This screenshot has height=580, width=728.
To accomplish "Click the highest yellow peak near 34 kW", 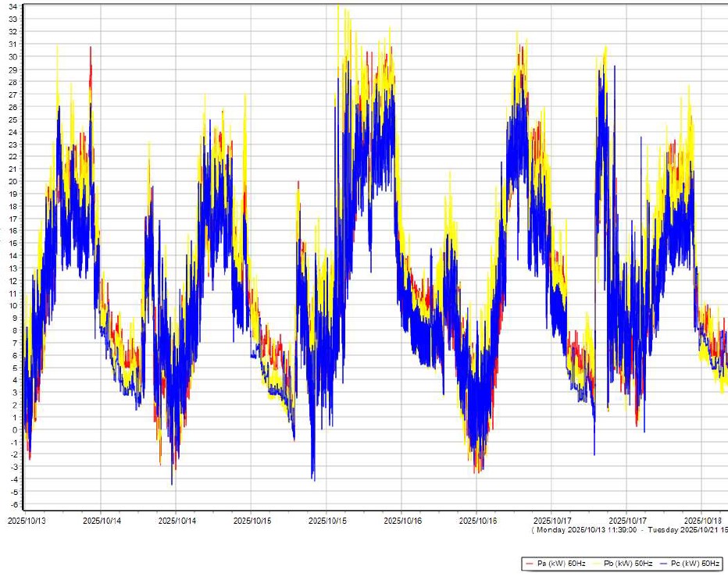I will [337, 9].
